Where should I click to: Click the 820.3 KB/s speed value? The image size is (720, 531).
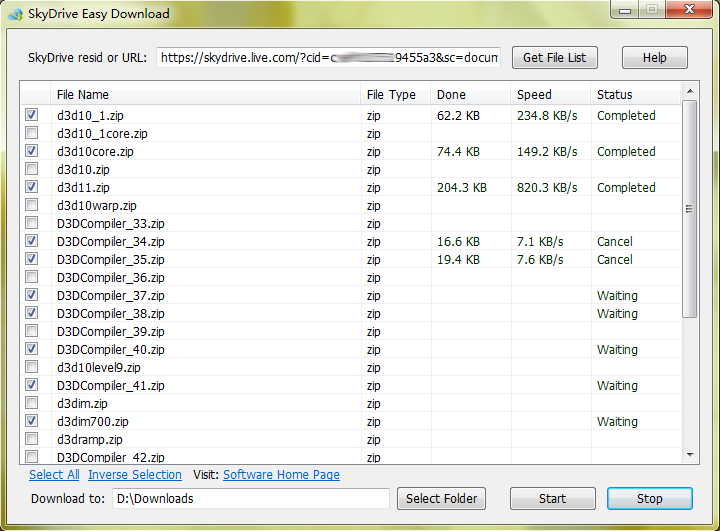point(547,187)
